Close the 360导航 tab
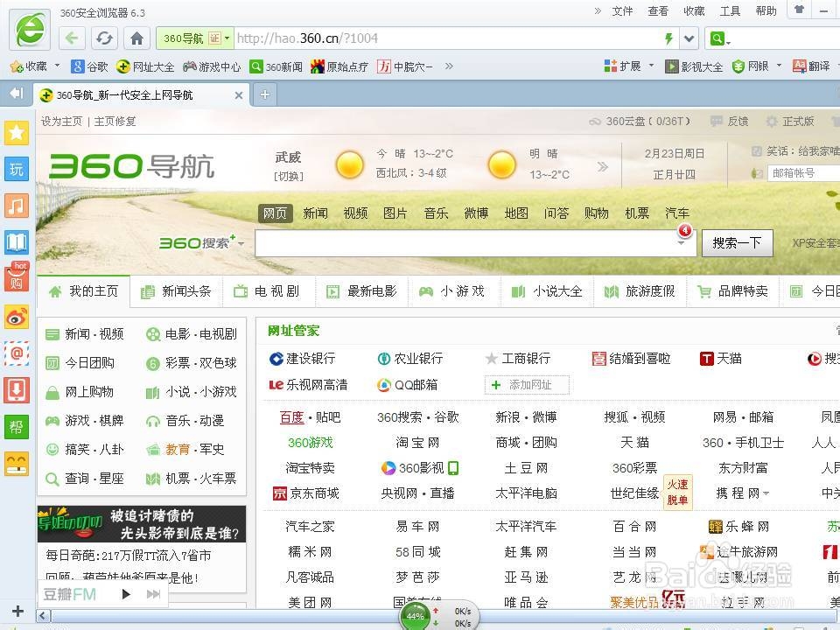840x630 pixels. (x=239, y=95)
